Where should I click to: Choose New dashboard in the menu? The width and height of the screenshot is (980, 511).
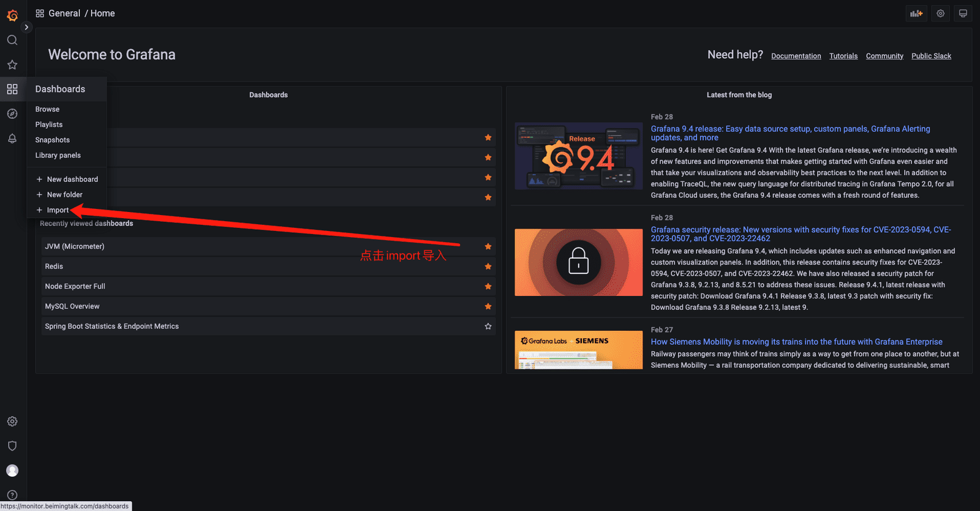click(x=67, y=179)
